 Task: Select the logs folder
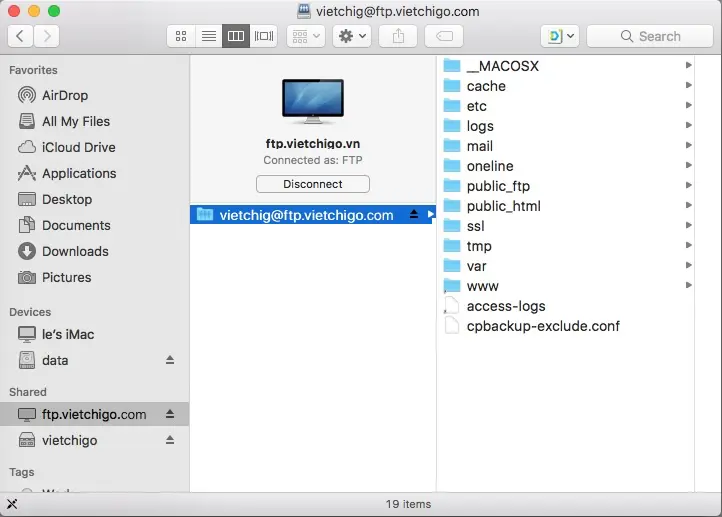565,126
